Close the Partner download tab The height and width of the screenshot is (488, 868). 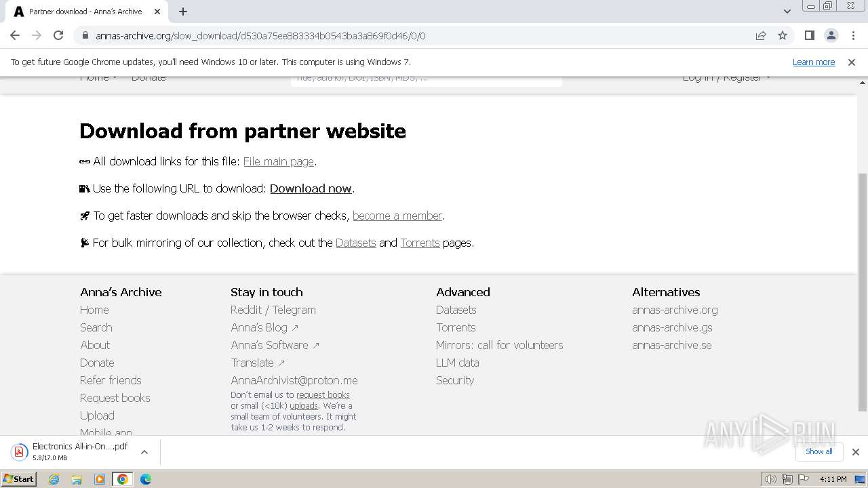(x=157, y=12)
